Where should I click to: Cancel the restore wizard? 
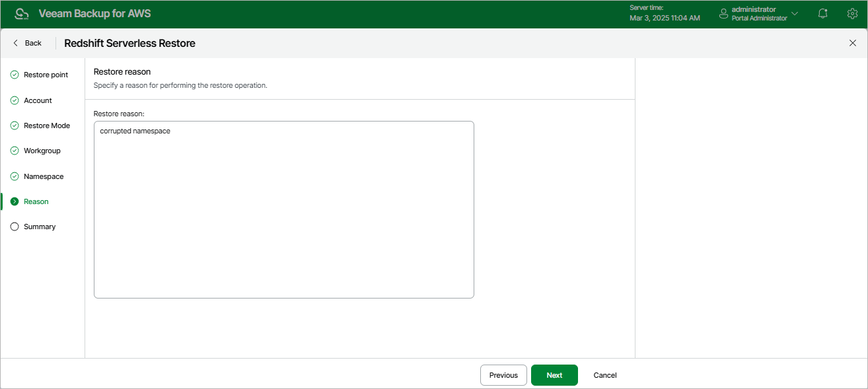click(605, 375)
